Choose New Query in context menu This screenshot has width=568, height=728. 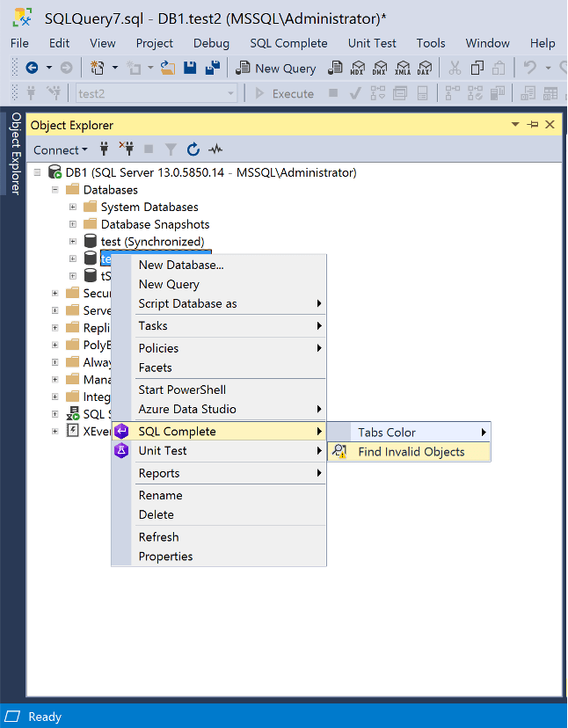[x=219, y=284]
